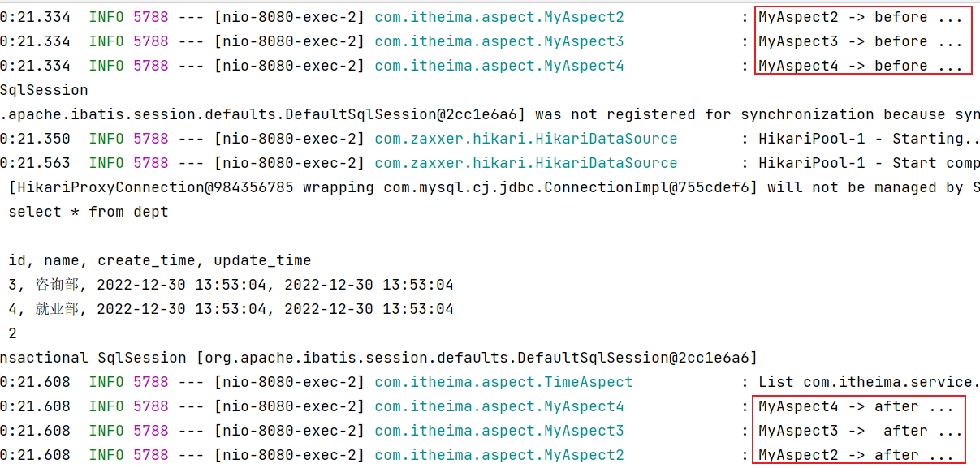Viewport: 980px width, 468px height.
Task: Click the column header line "id, name, create_time, update_time"
Action: [x=160, y=260]
